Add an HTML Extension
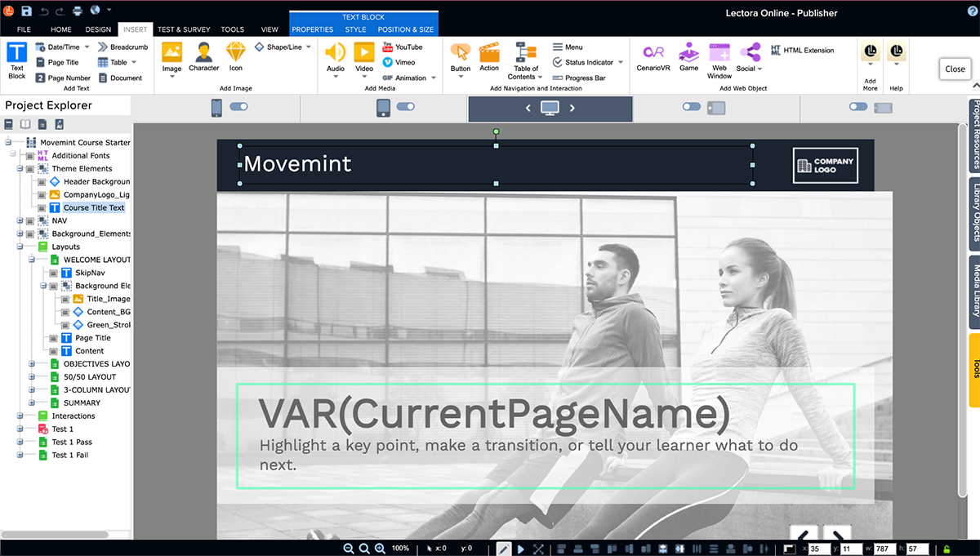Image resolution: width=980 pixels, height=556 pixels. click(x=804, y=49)
